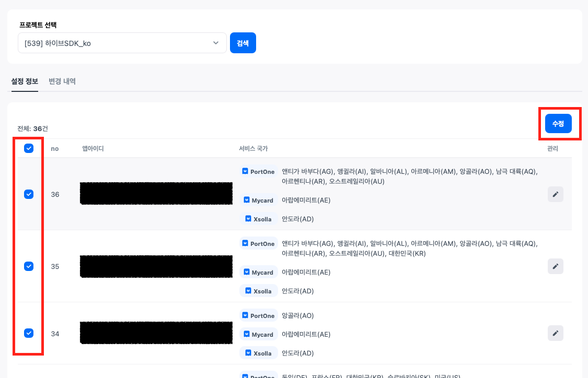Click the Mycard badge in row 34
This screenshot has width=588, height=378.
coord(259,335)
